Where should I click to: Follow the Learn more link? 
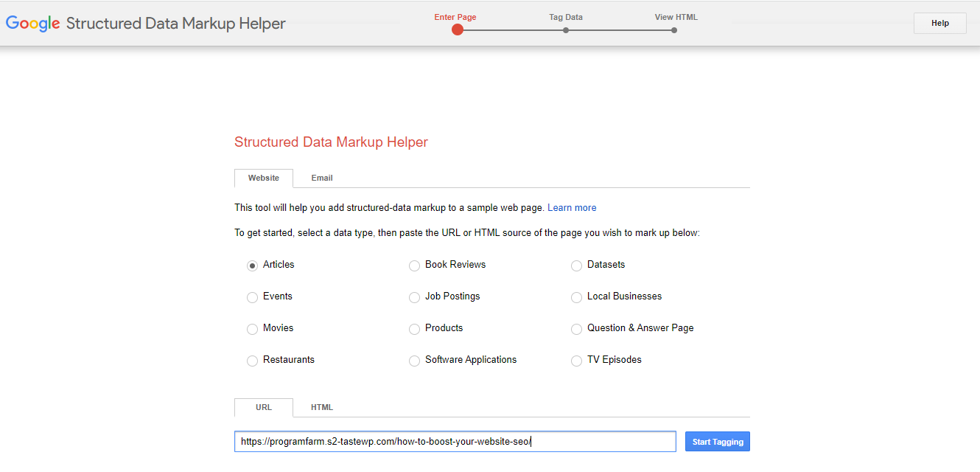(572, 208)
